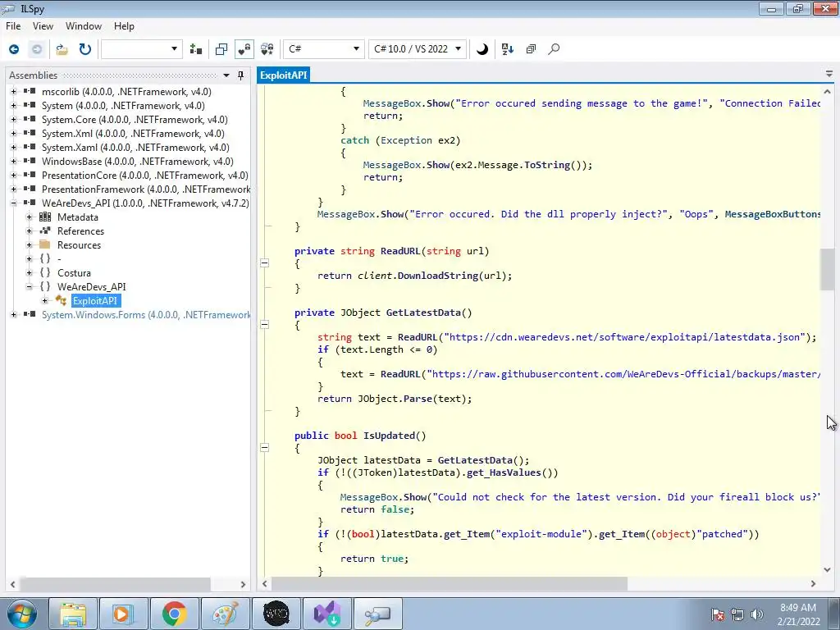Select the Costura namespace

[x=74, y=272]
